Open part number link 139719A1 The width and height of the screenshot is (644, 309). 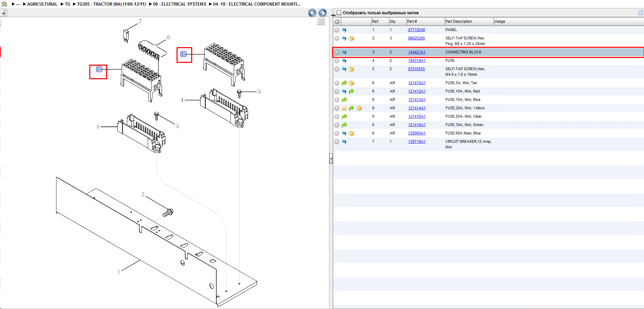point(417,142)
